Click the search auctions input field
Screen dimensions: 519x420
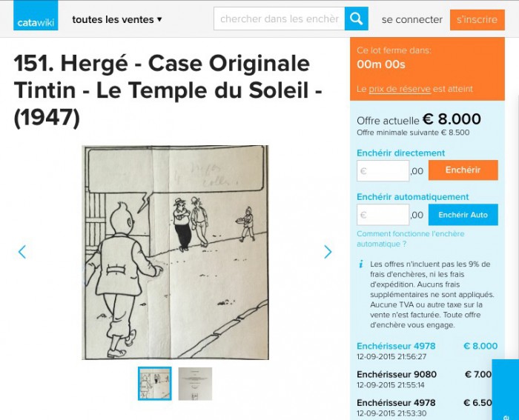click(x=280, y=19)
